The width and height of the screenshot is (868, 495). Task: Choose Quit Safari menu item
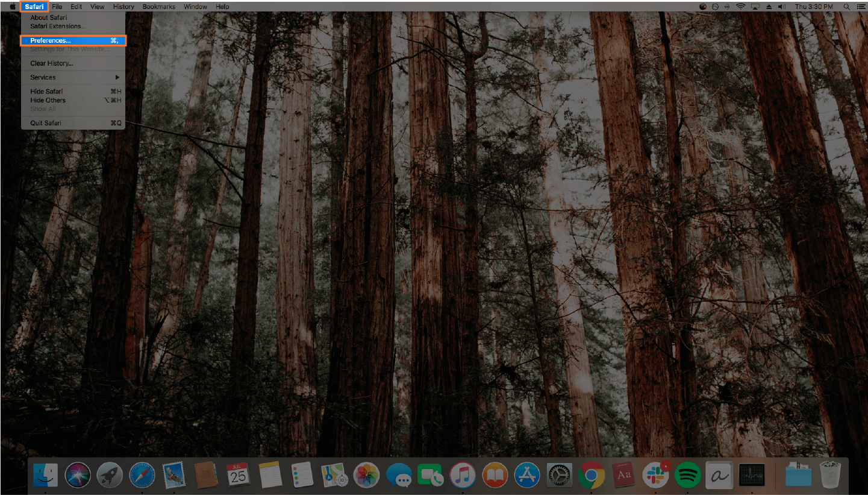pyautogui.click(x=73, y=123)
